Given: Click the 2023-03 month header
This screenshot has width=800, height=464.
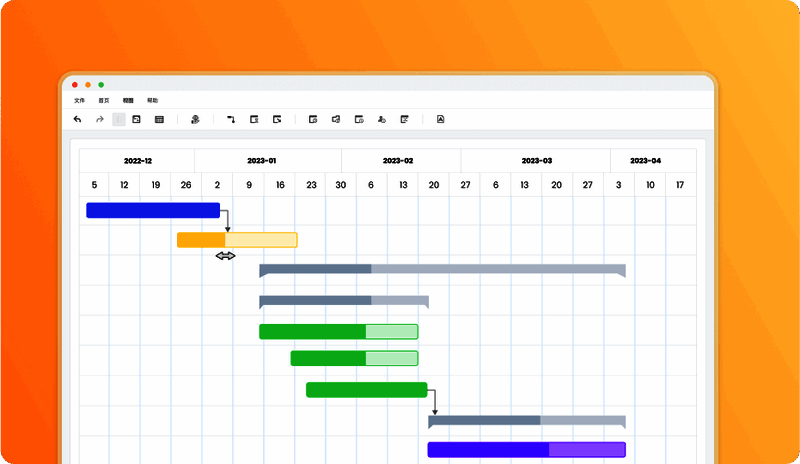Looking at the screenshot, I should 536,161.
